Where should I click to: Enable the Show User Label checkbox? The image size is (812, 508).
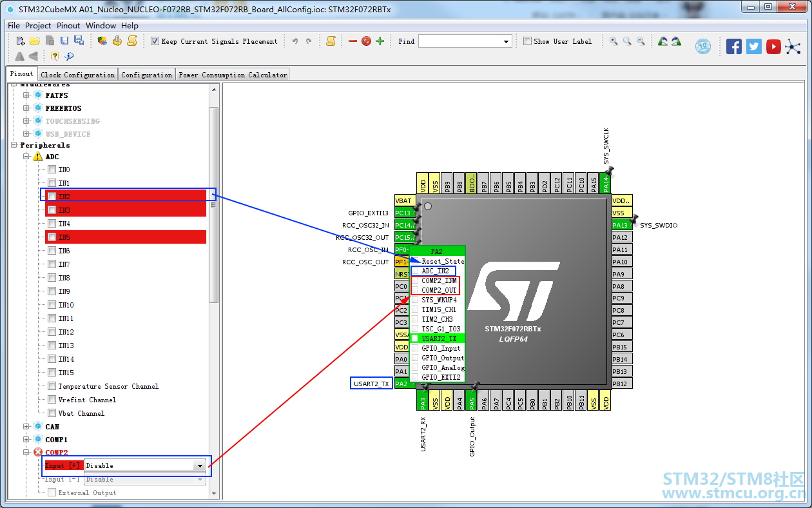point(527,41)
